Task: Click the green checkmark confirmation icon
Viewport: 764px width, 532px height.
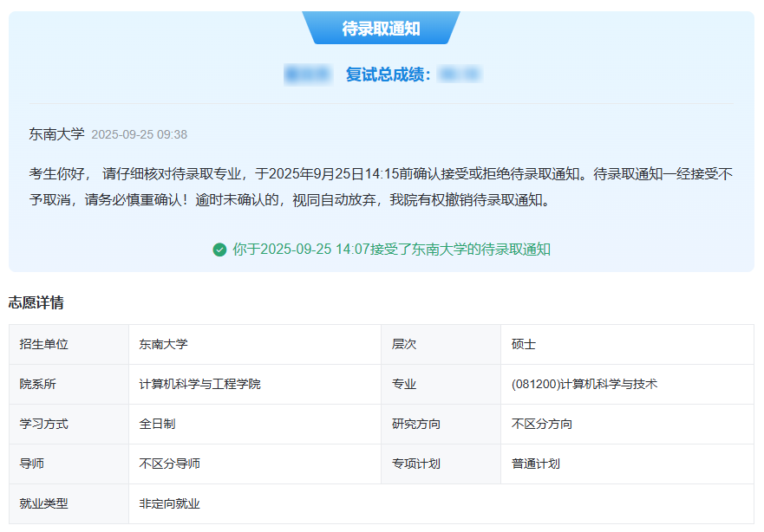Action: pos(219,250)
